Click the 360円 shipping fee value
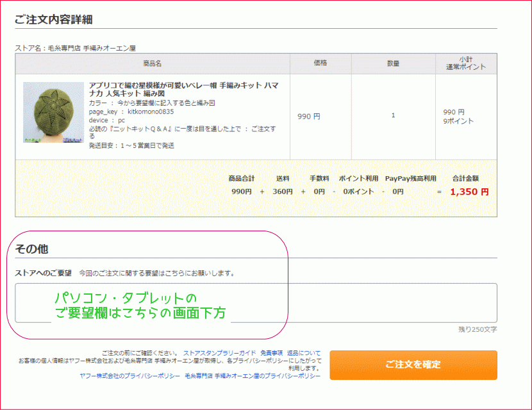This screenshot has height=410, width=532. [283, 192]
